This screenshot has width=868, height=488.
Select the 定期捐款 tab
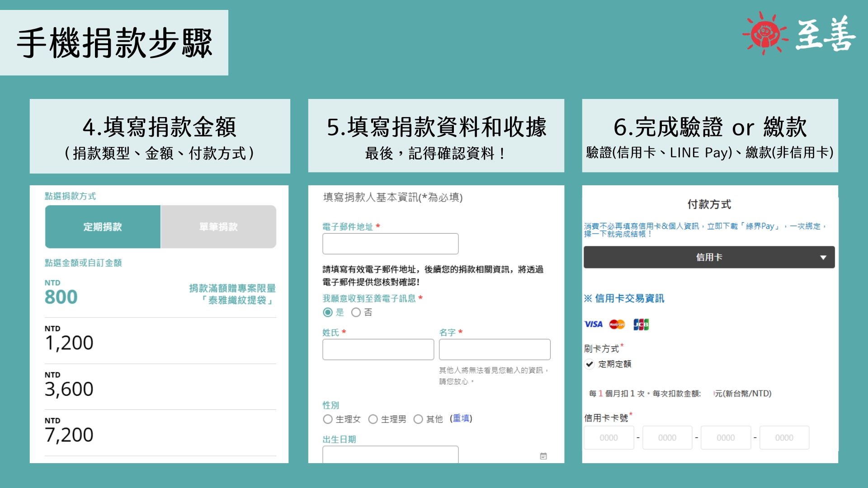[103, 227]
